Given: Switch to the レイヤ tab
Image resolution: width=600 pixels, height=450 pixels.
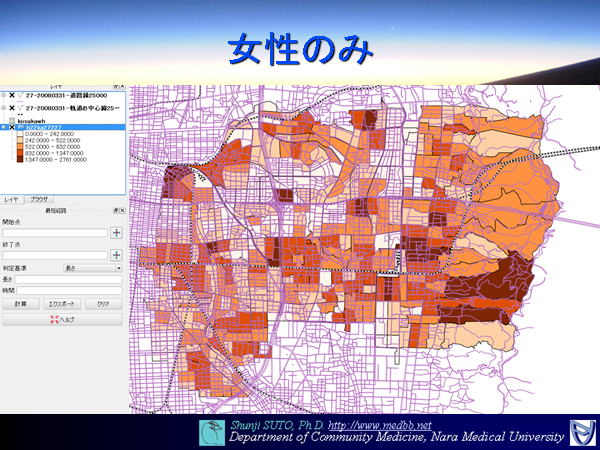Looking at the screenshot, I should tap(11, 199).
